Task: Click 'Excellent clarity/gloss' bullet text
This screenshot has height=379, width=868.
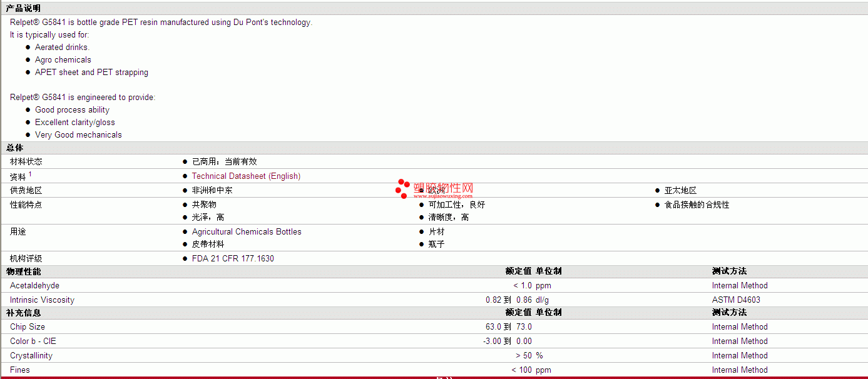Action: pyautogui.click(x=75, y=123)
